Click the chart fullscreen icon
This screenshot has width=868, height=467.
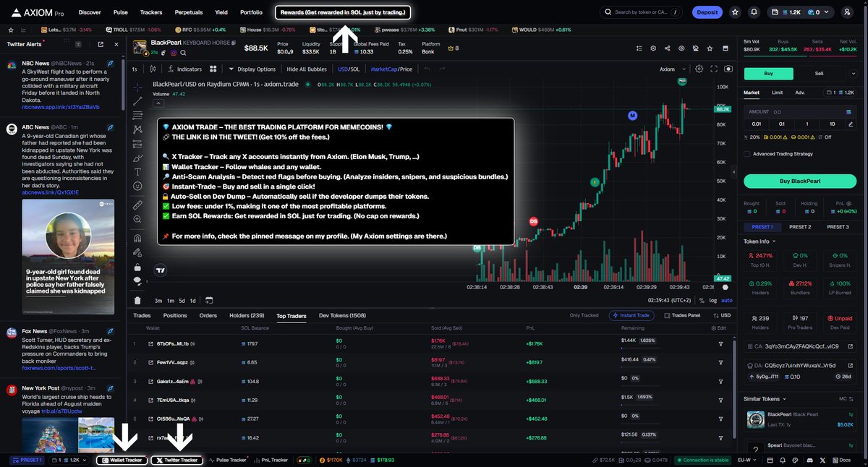[x=713, y=69]
